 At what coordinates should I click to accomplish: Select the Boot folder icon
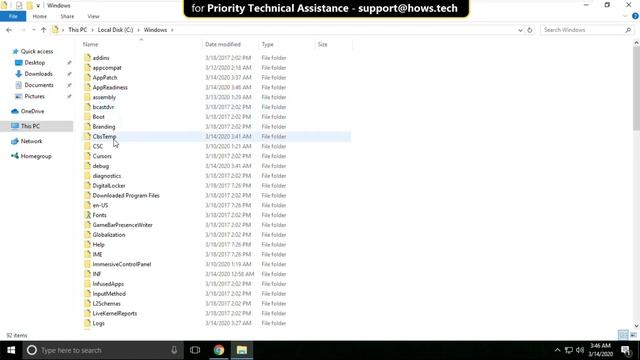pos(87,116)
